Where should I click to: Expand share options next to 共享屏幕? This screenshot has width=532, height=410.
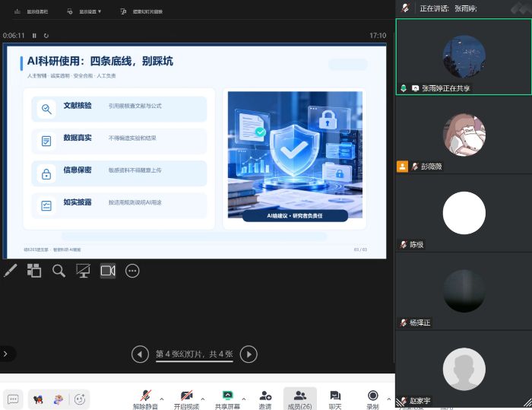tap(244, 399)
